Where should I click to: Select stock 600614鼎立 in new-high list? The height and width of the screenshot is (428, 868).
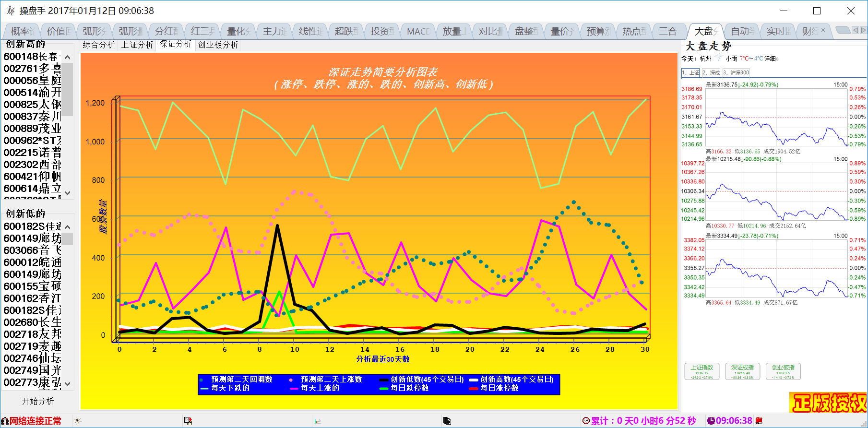[x=32, y=189]
